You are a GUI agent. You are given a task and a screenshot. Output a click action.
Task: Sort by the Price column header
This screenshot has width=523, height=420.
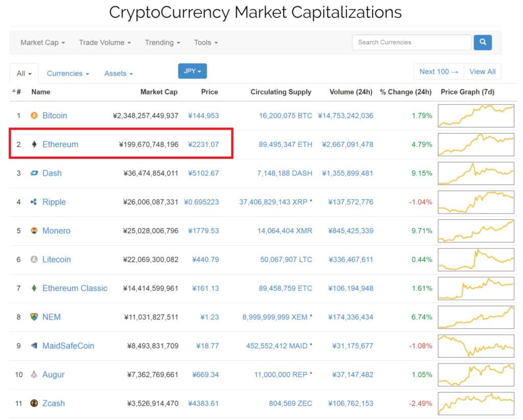[209, 92]
